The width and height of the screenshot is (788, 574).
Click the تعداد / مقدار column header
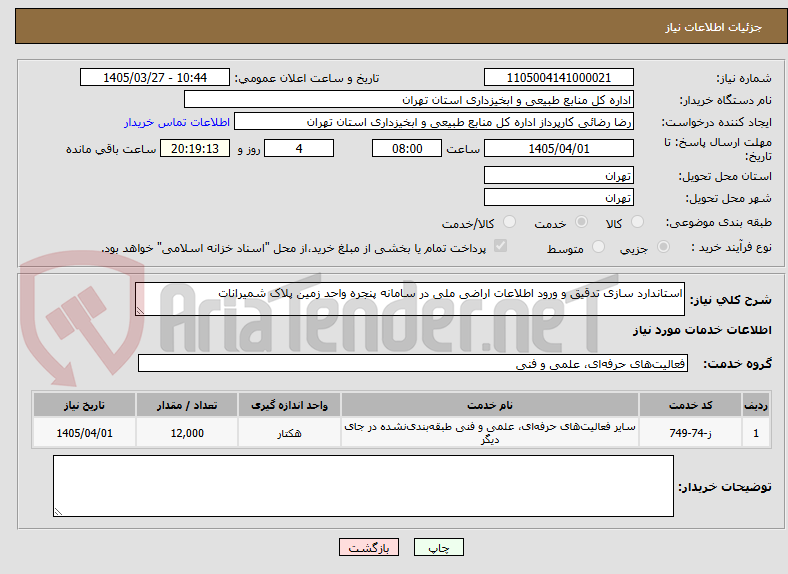tap(187, 405)
